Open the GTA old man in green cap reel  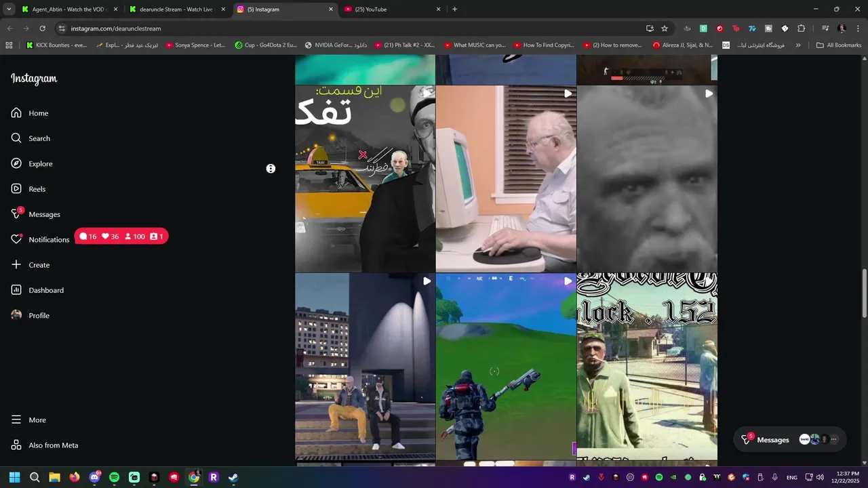coord(647,367)
